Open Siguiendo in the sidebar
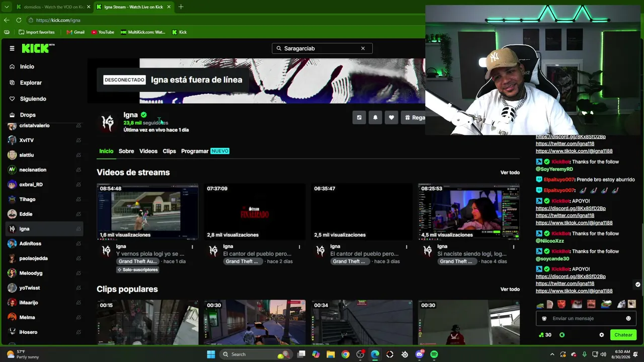The height and width of the screenshot is (362, 644). point(33,99)
